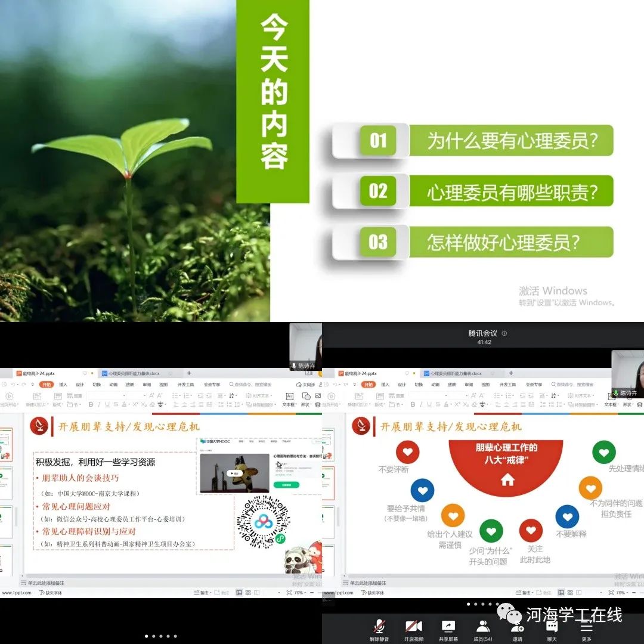This screenshot has height=644, width=644.
Task: Click 缺失字体 in left WPS status bar
Action: point(50,593)
